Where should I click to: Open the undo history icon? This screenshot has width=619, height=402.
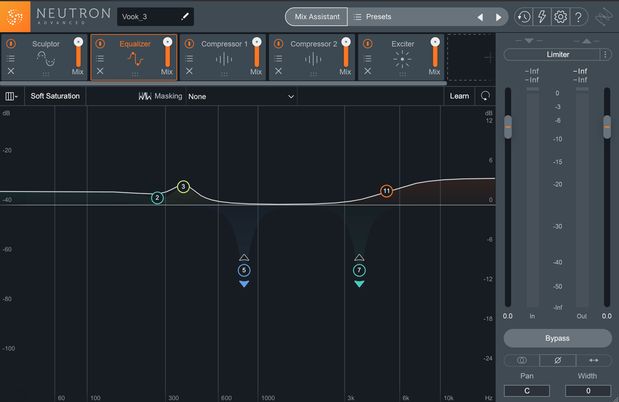[524, 17]
